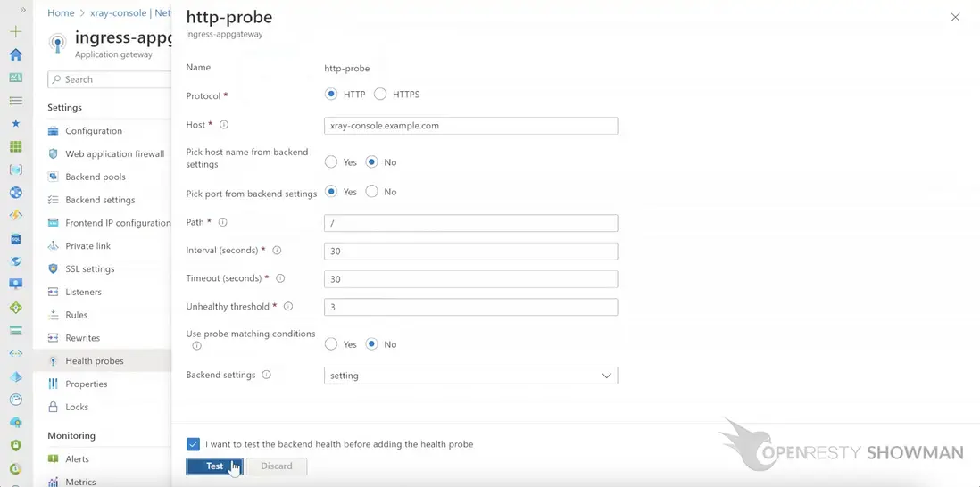
Task: Select the HTTPS protocol radio button
Action: (380, 95)
